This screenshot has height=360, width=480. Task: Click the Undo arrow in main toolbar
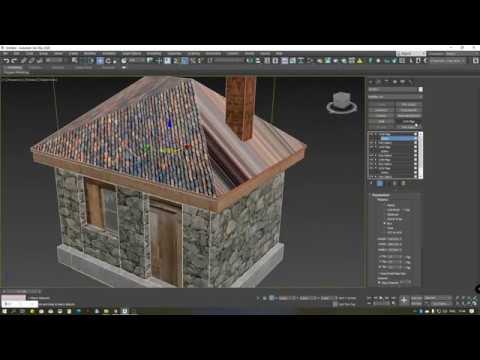(x=7, y=61)
